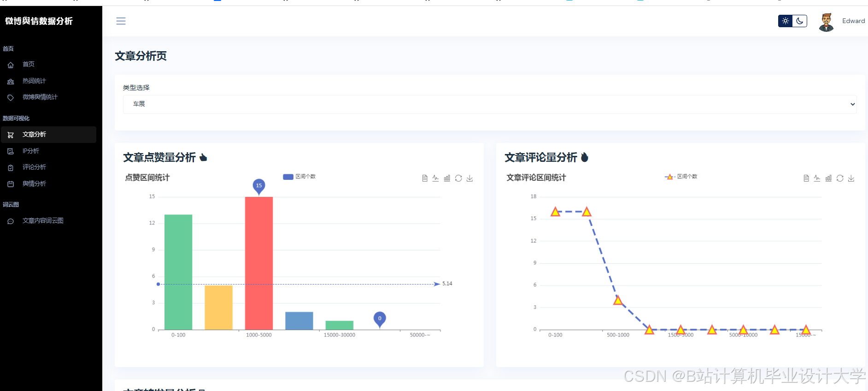Click the max value pin labeled 15
The height and width of the screenshot is (391, 868).
point(259,186)
